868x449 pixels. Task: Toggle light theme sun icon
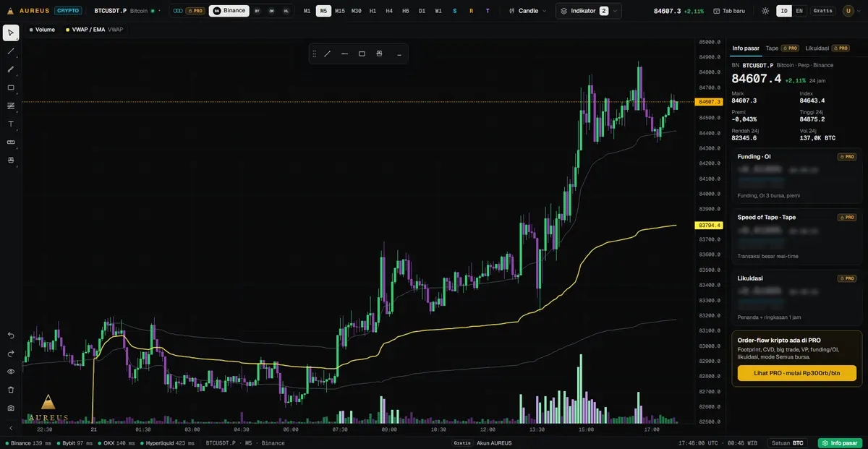[x=766, y=11]
